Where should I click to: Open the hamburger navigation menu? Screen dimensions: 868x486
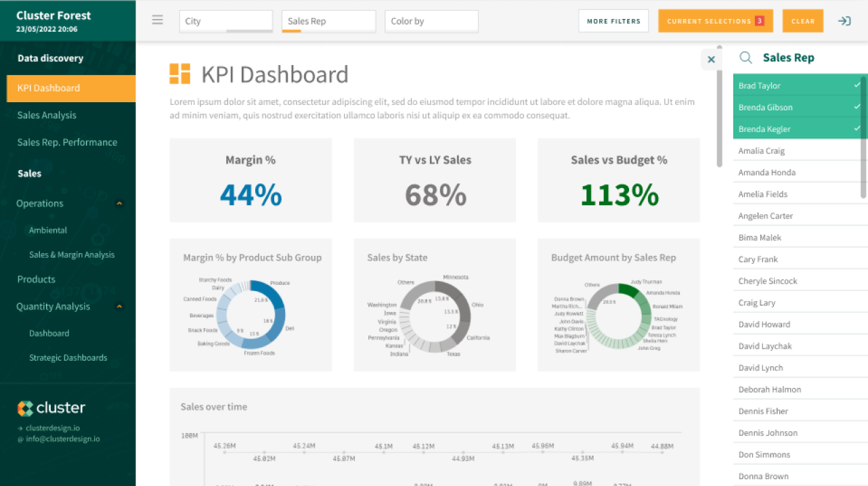coord(157,20)
